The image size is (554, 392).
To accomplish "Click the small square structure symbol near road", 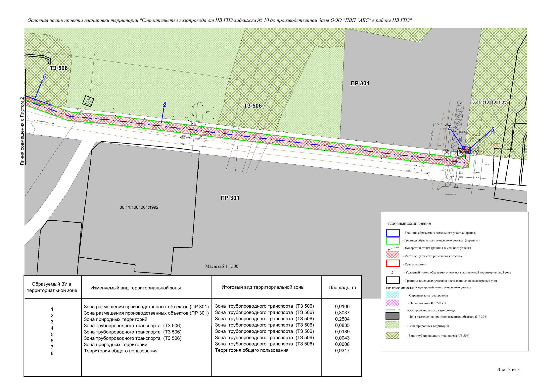I will point(88,101).
